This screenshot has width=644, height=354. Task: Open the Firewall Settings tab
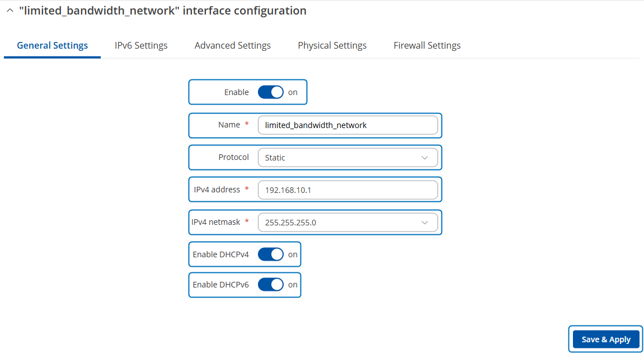(427, 45)
